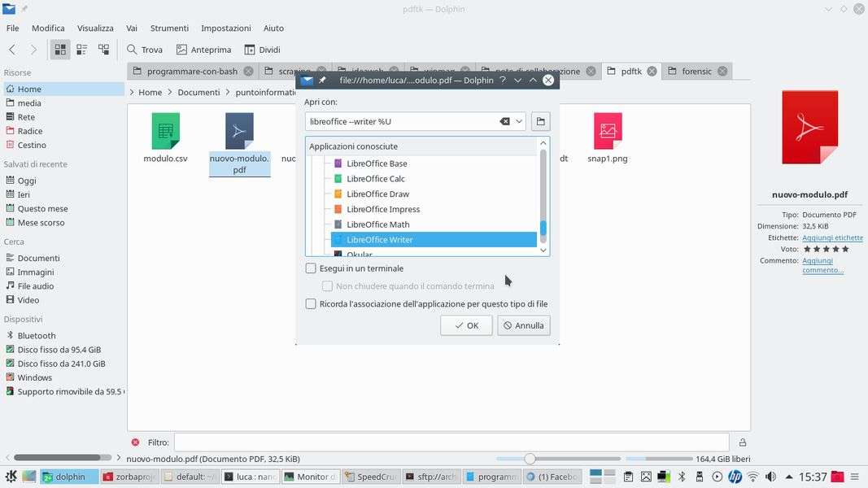Enable Esegui in un terminale checkbox

[311, 268]
